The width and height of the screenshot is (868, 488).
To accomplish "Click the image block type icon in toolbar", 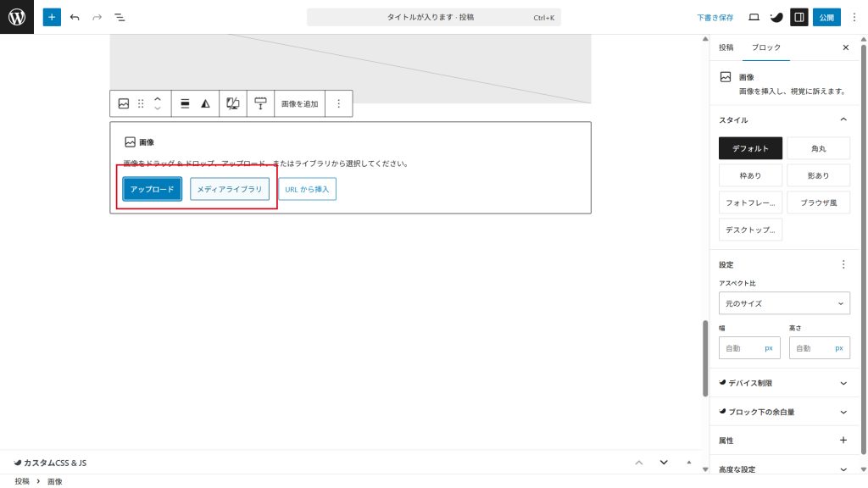I will pos(124,103).
